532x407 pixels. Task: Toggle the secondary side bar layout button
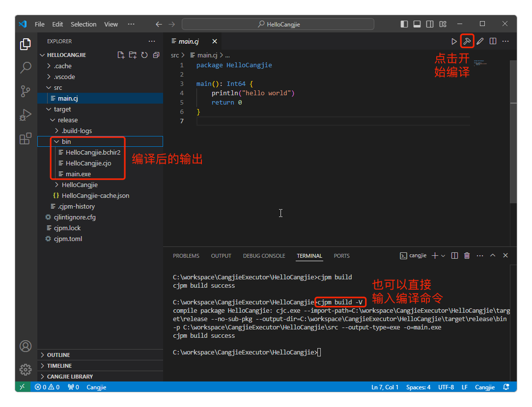pos(430,24)
